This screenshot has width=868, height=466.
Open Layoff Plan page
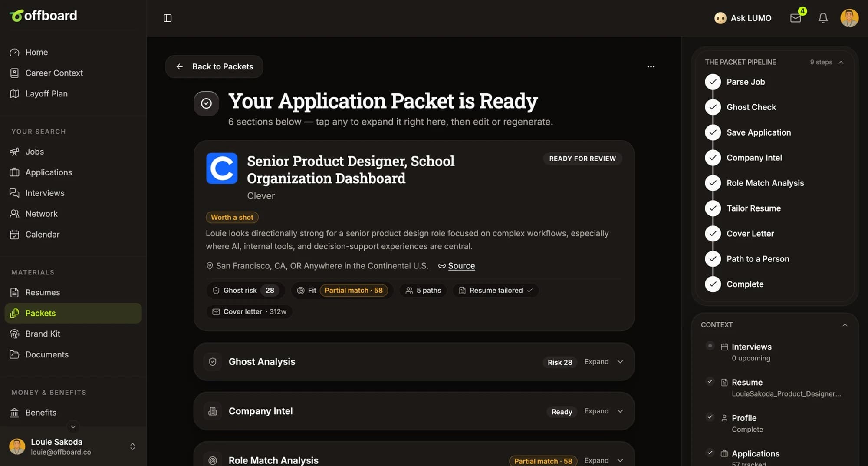(x=73, y=93)
